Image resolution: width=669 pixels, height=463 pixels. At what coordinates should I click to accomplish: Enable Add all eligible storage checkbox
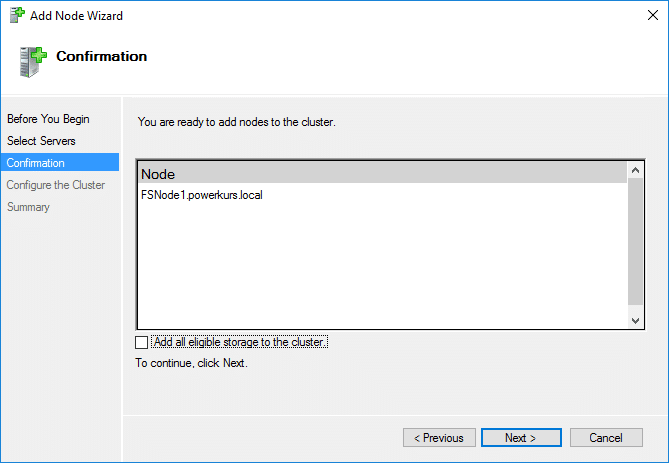(x=141, y=342)
